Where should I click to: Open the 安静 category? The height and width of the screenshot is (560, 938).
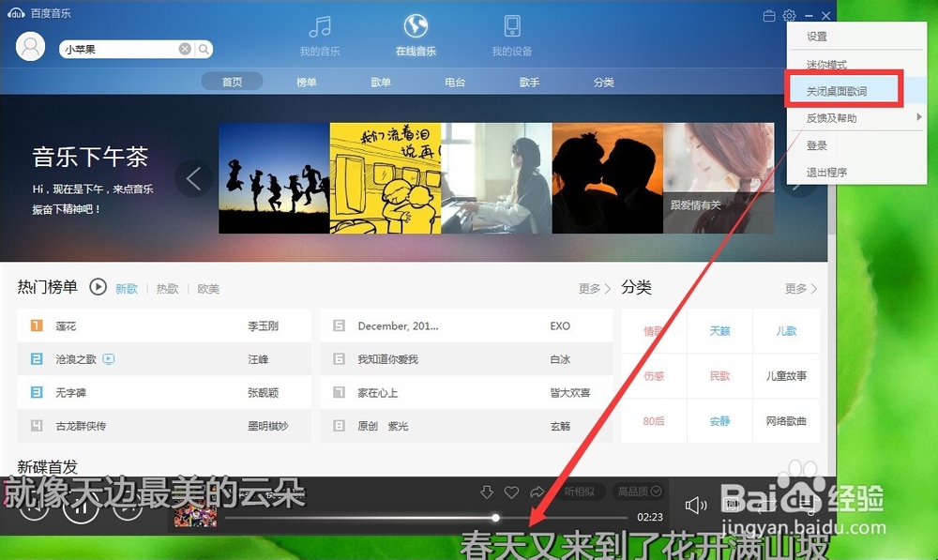(719, 420)
